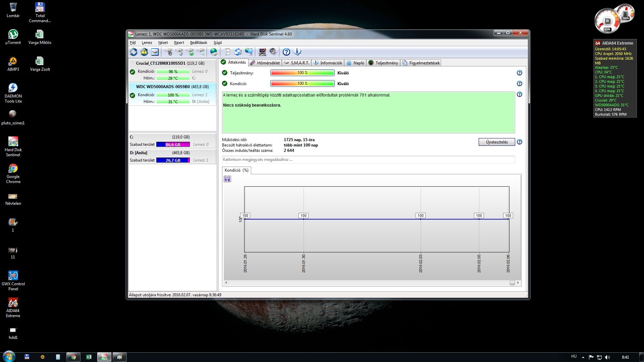Switch to the Teljesítmény tab
The image size is (644, 362).
click(383, 63)
